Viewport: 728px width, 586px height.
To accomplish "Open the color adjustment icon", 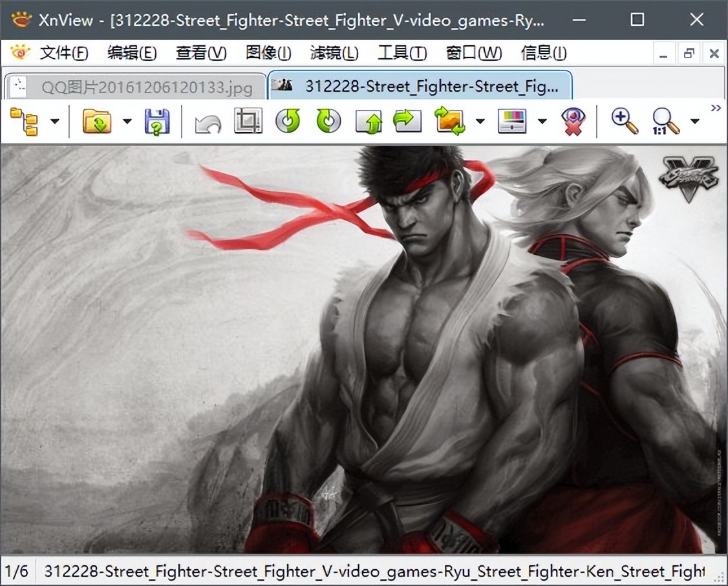I will (x=512, y=121).
